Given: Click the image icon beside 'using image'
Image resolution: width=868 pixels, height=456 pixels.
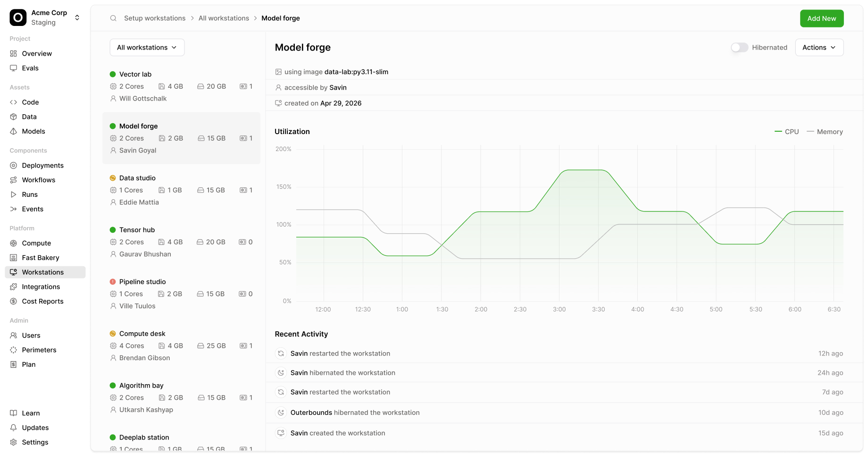Looking at the screenshot, I should pos(278,72).
